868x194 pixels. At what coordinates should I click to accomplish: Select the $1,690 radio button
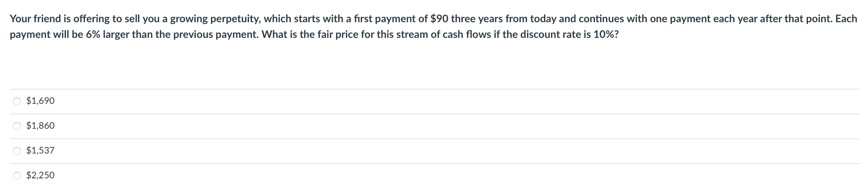click(17, 101)
